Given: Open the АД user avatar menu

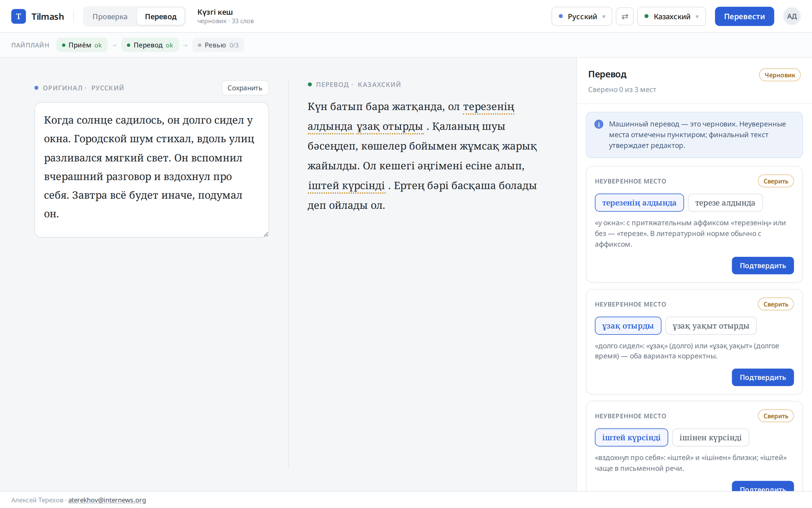Looking at the screenshot, I should 792,17.
